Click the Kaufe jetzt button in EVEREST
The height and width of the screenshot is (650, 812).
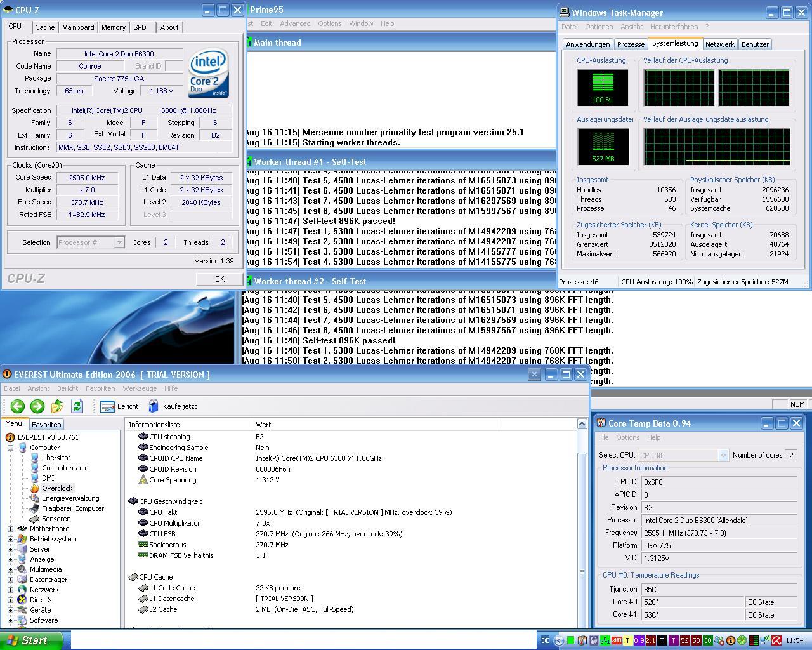click(x=173, y=406)
